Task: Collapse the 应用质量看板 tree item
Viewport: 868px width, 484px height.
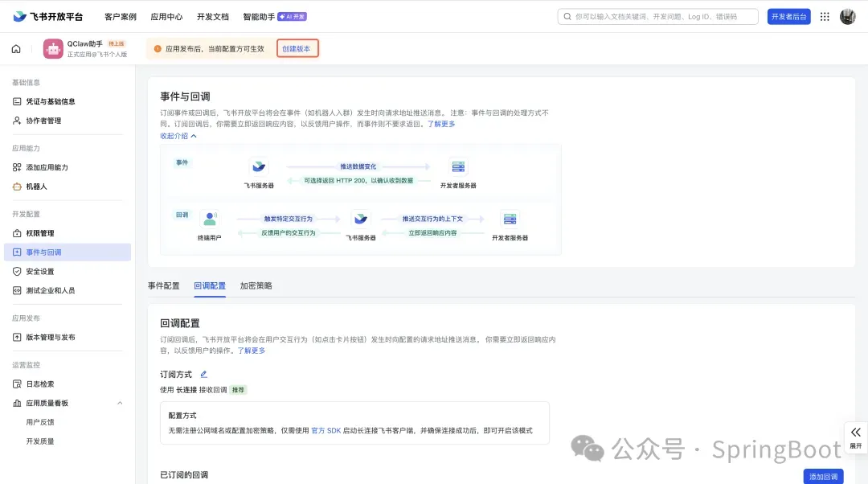Action: click(x=120, y=403)
